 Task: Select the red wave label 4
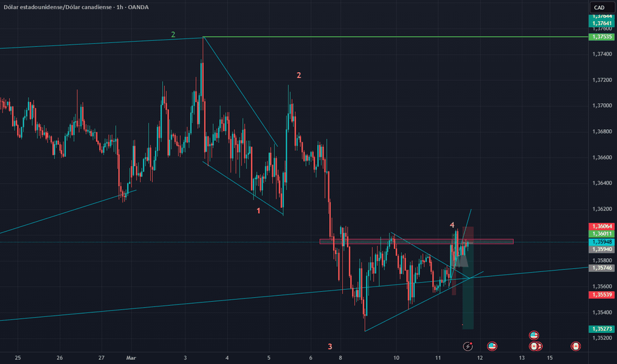[452, 225]
